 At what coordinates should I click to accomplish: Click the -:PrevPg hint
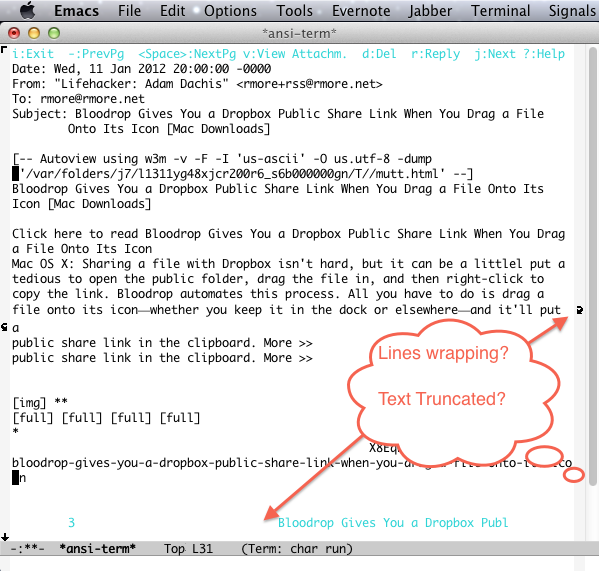(x=96, y=54)
